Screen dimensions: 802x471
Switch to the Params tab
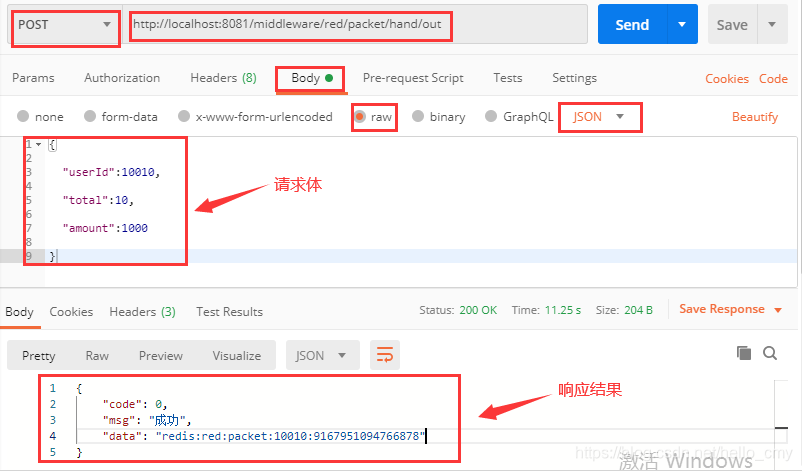pyautogui.click(x=33, y=78)
